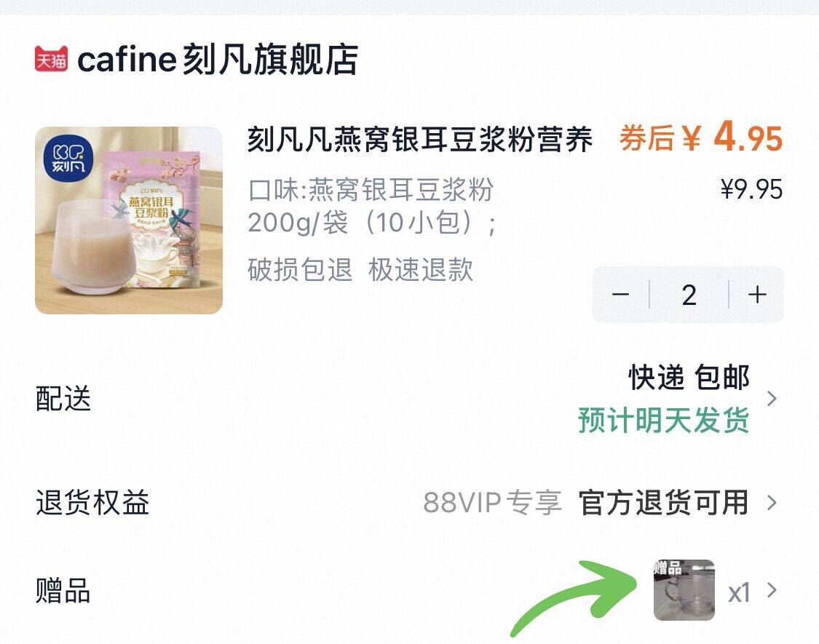Click the 券后 ¥4.95 coupon price
The width and height of the screenshot is (819, 644).
[701, 138]
